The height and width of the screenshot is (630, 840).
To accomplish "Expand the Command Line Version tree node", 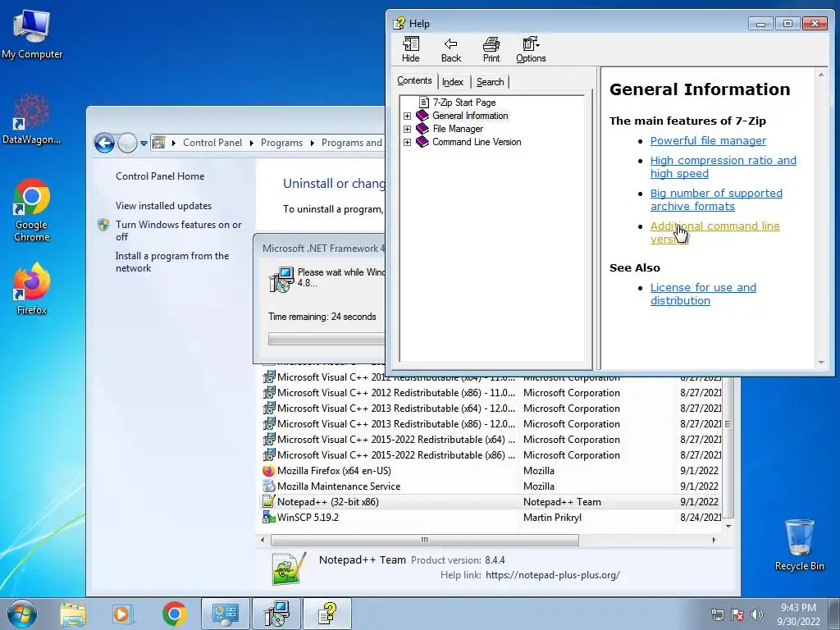I will click(x=407, y=142).
